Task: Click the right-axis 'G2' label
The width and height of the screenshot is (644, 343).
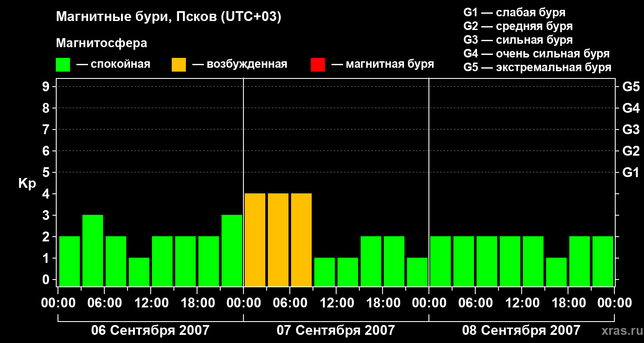Action: [631, 151]
